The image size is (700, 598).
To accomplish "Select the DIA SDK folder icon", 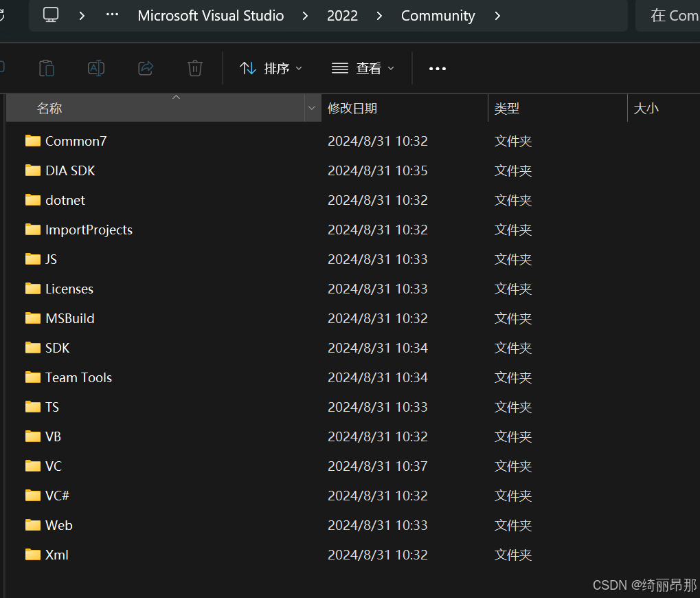I will pos(33,170).
